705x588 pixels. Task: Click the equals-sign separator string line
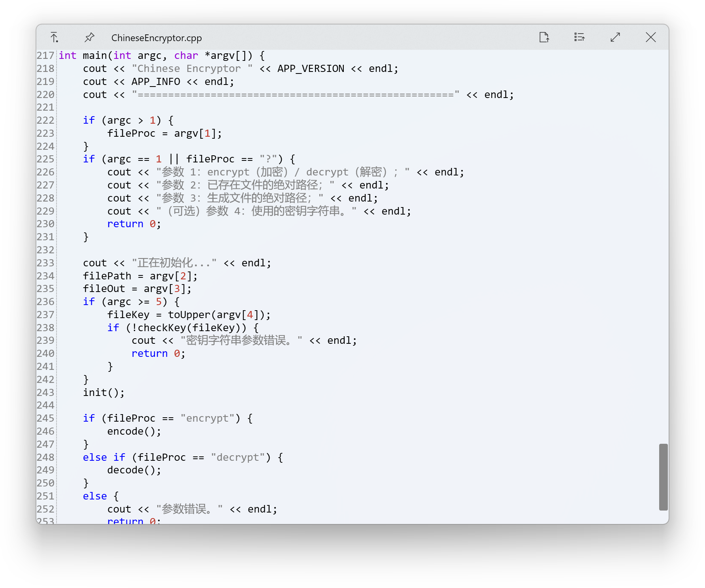pyautogui.click(x=298, y=95)
